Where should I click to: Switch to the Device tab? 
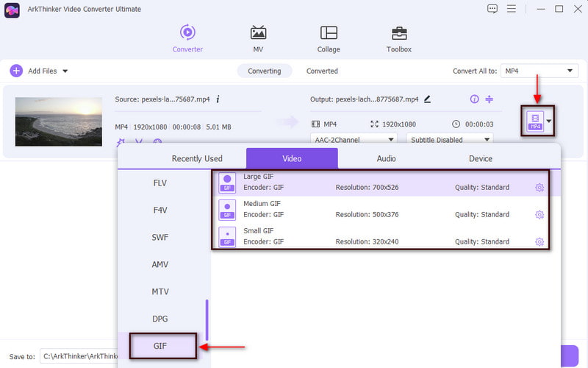481,158
